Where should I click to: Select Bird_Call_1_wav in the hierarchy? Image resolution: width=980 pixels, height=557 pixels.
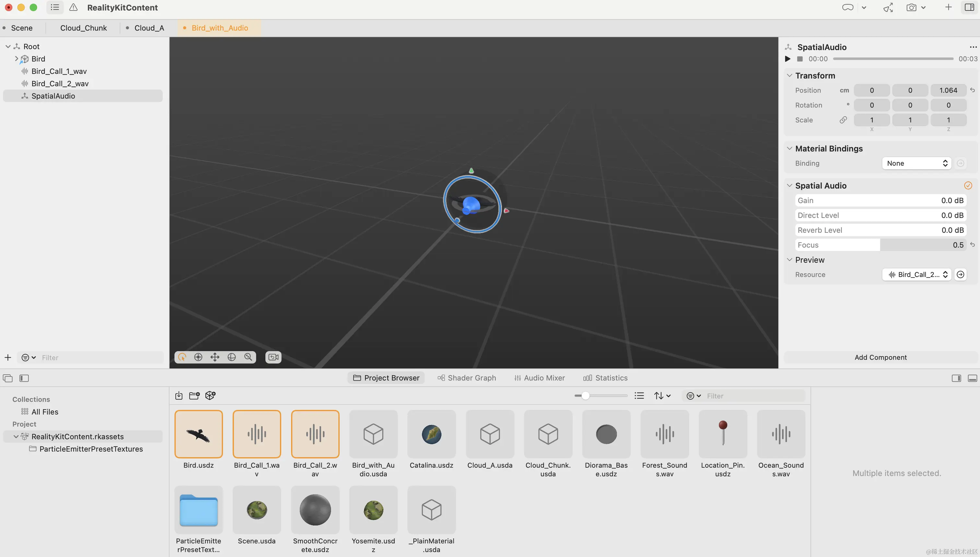(x=59, y=71)
